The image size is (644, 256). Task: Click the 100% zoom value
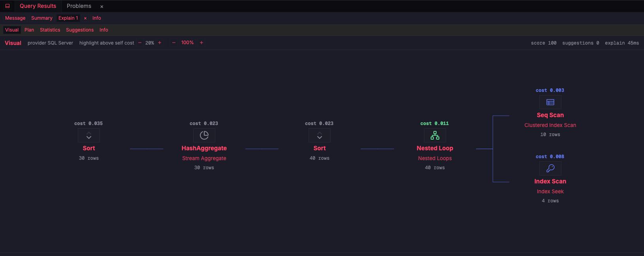point(188,43)
